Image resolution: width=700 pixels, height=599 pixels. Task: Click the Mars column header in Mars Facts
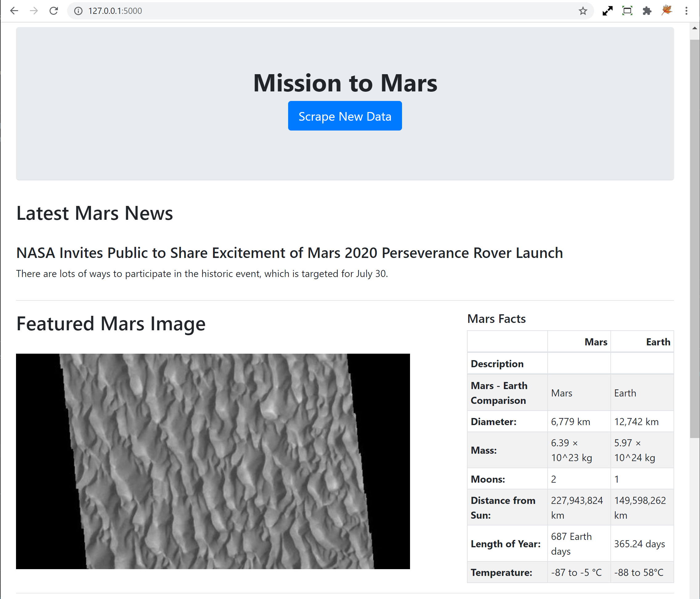point(596,342)
